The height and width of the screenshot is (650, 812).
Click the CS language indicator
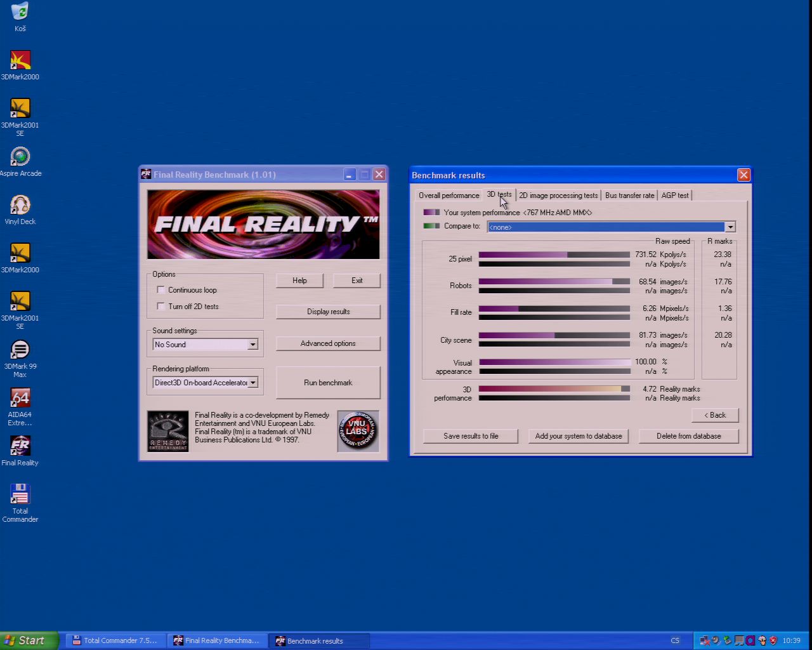coord(675,640)
